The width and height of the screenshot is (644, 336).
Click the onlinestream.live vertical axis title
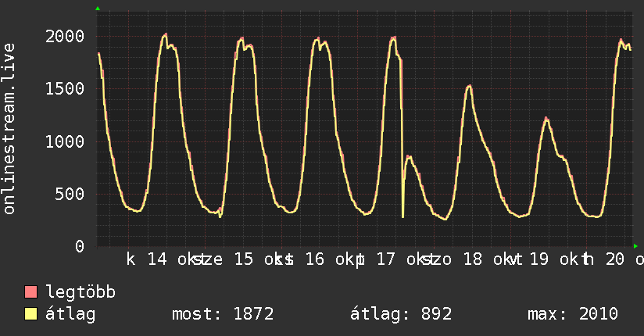click(9, 129)
